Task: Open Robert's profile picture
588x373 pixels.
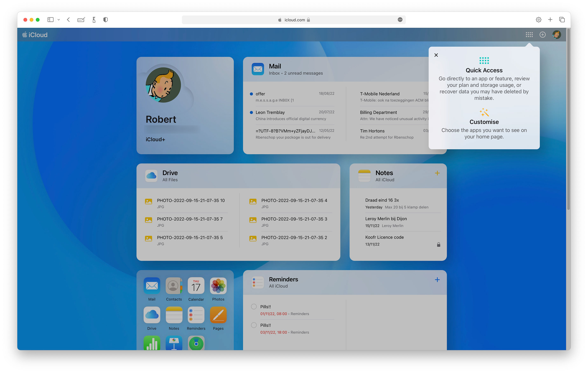Action: 163,85
